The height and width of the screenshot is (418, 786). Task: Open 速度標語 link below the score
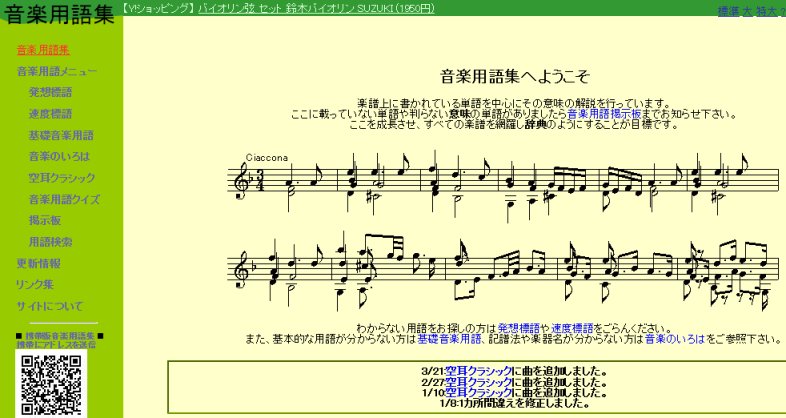pyautogui.click(x=572, y=329)
